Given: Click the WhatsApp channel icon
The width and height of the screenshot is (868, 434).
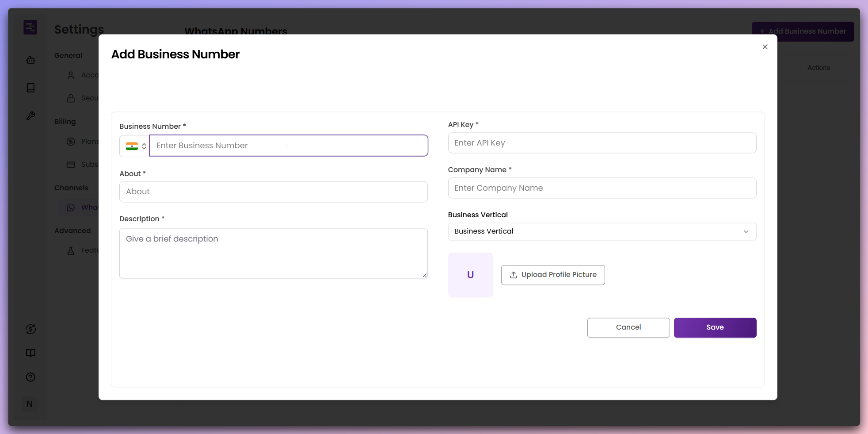Looking at the screenshot, I should coord(71,207).
